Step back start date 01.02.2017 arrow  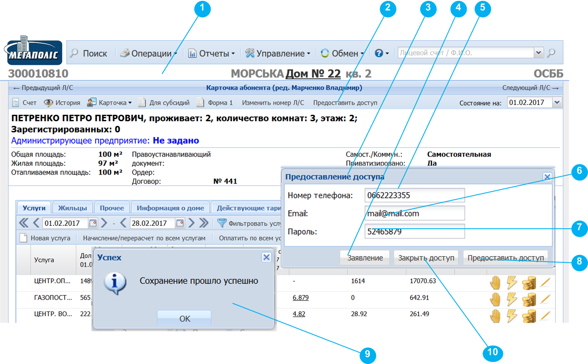click(x=36, y=223)
